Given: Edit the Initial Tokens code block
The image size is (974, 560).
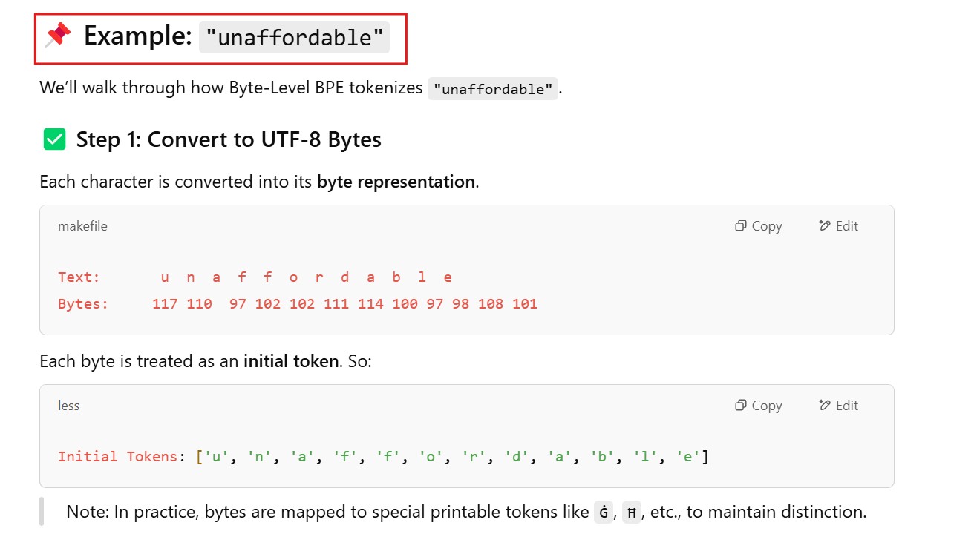Looking at the screenshot, I should coord(838,406).
